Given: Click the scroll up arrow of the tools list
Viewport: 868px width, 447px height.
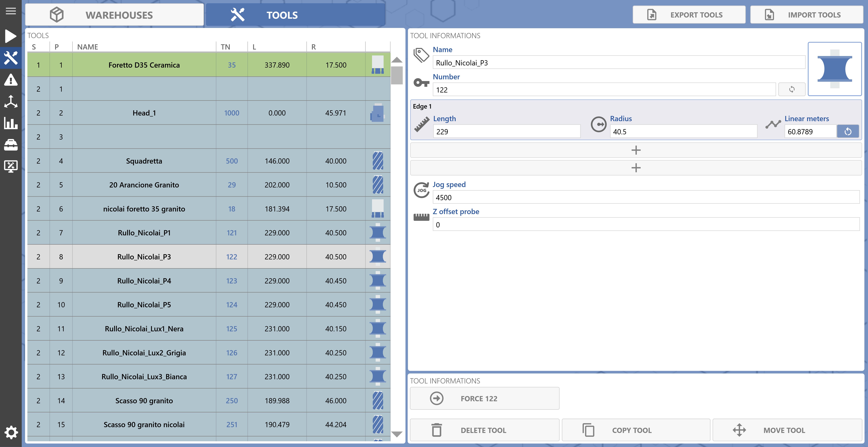Looking at the screenshot, I should (x=397, y=60).
